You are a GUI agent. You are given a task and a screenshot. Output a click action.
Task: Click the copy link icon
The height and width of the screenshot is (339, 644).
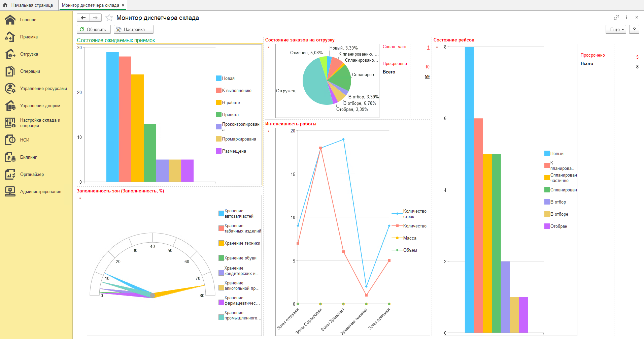click(616, 18)
